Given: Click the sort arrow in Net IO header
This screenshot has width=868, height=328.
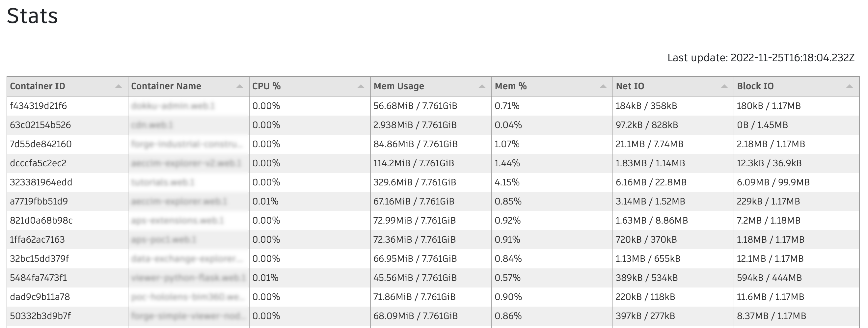Looking at the screenshot, I should pos(724,87).
